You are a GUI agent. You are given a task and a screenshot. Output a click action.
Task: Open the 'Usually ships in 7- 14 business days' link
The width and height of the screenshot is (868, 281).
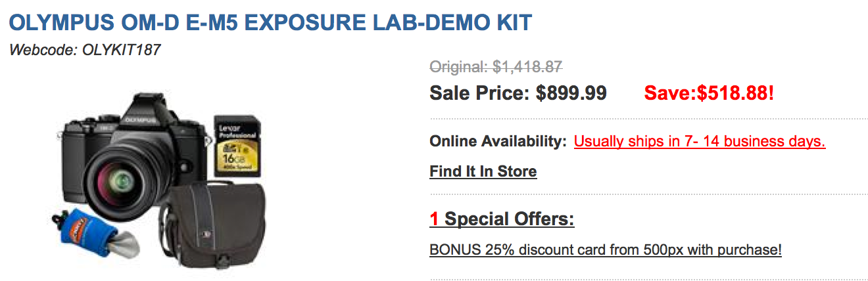point(700,140)
